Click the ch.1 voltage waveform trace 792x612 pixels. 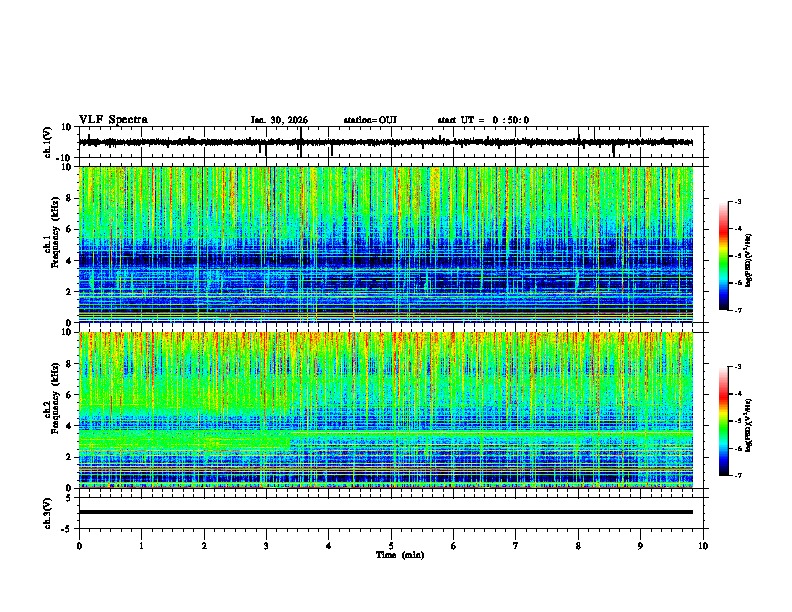click(x=385, y=142)
